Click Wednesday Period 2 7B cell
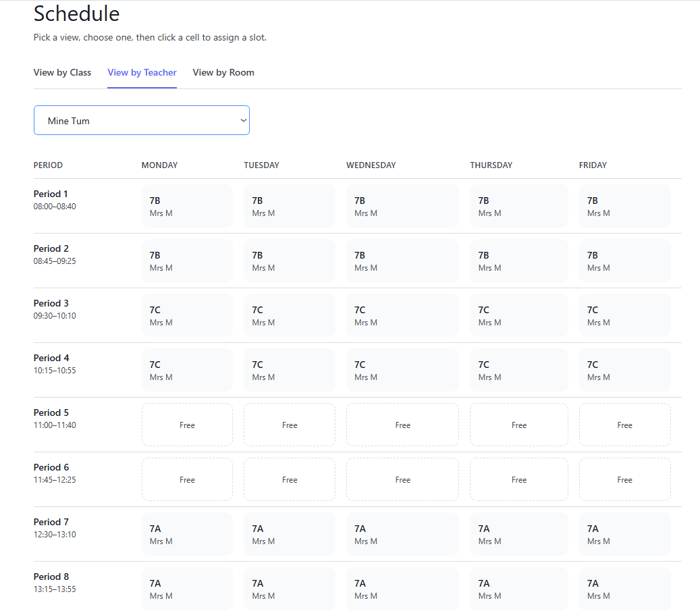This screenshot has height=615, width=700. pos(403,261)
